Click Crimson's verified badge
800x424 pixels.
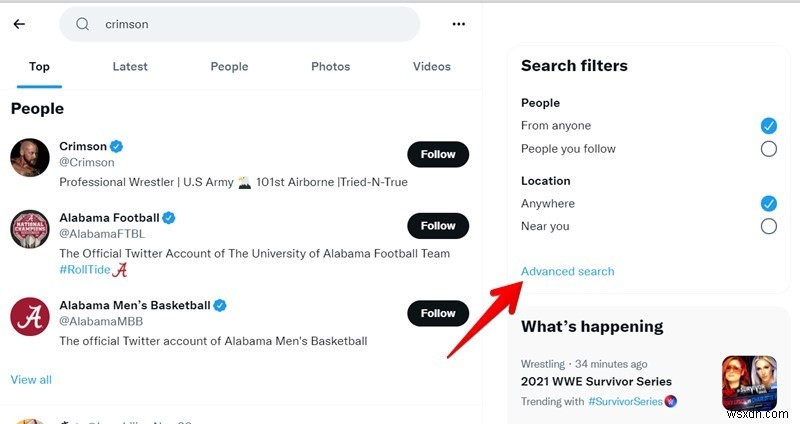point(116,146)
